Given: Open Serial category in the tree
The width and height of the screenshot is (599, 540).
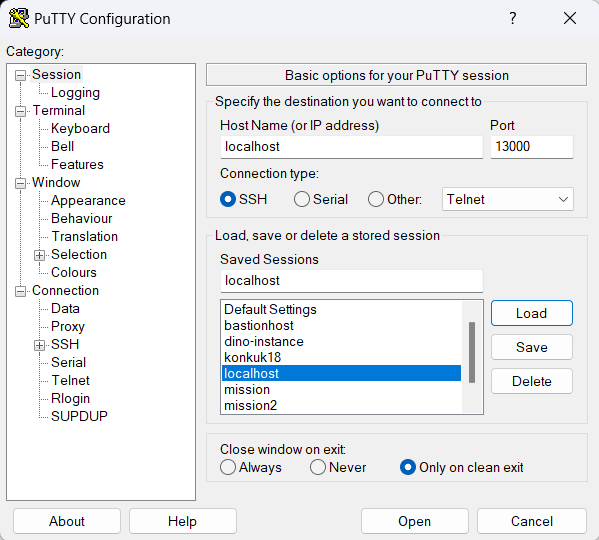Looking at the screenshot, I should [x=68, y=362].
